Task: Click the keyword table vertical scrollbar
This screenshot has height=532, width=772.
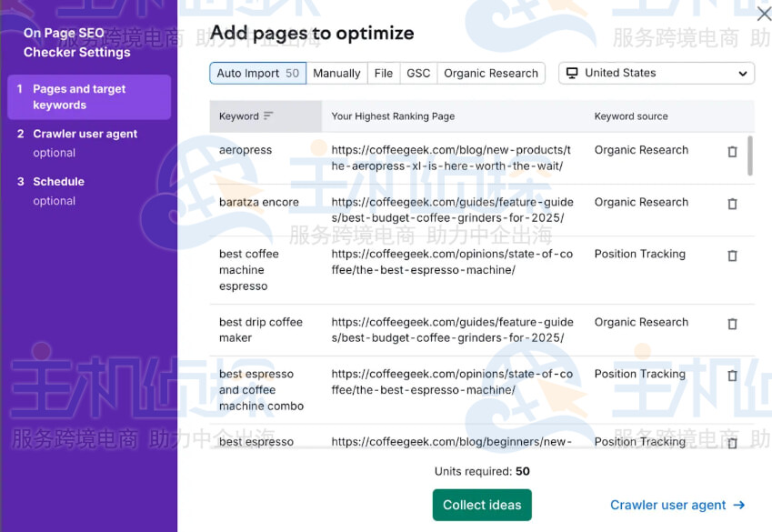Action: click(x=750, y=155)
